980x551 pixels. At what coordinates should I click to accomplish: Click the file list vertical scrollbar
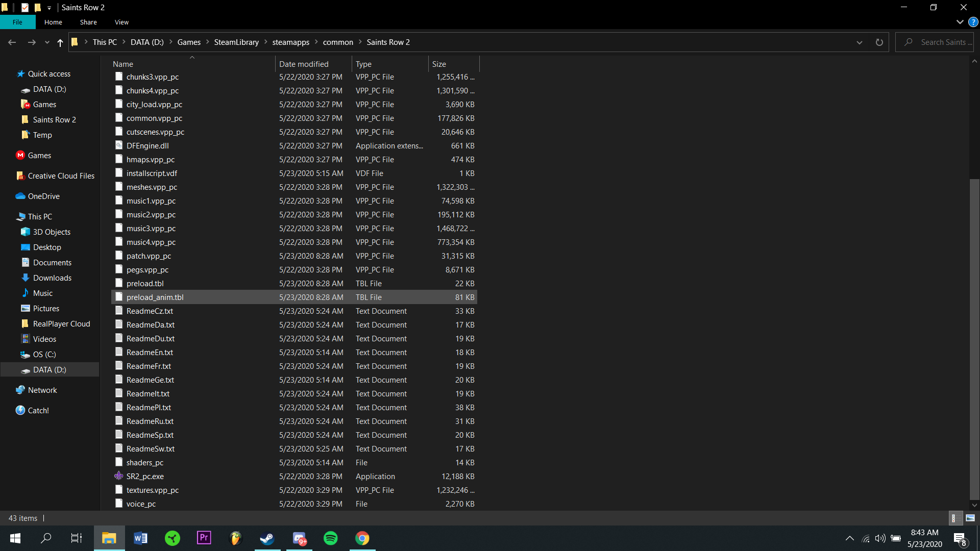click(974, 338)
